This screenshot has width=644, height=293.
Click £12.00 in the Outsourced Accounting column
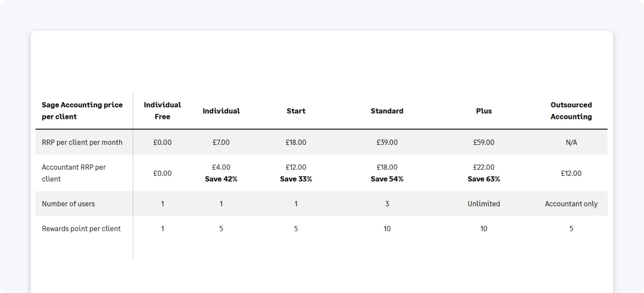(571, 173)
